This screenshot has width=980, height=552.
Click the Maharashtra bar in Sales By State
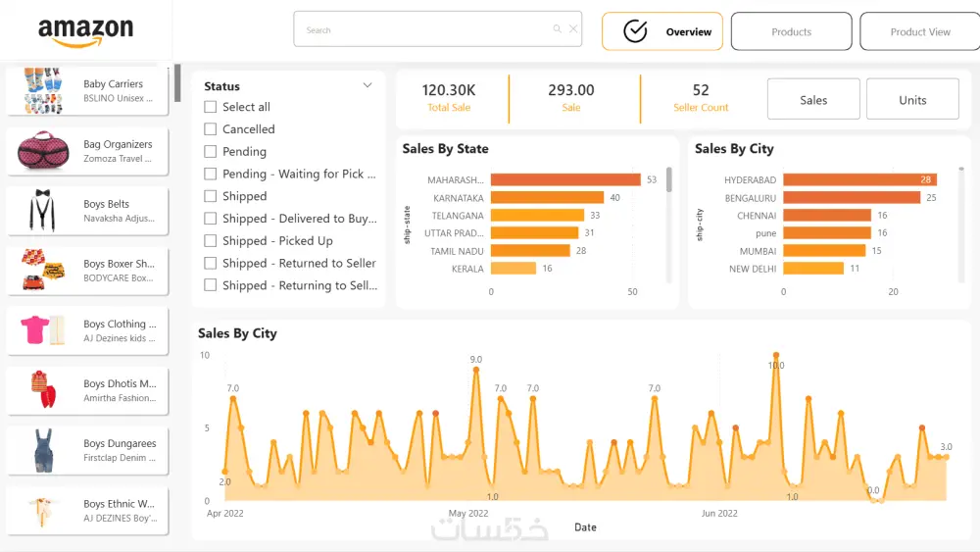point(565,180)
